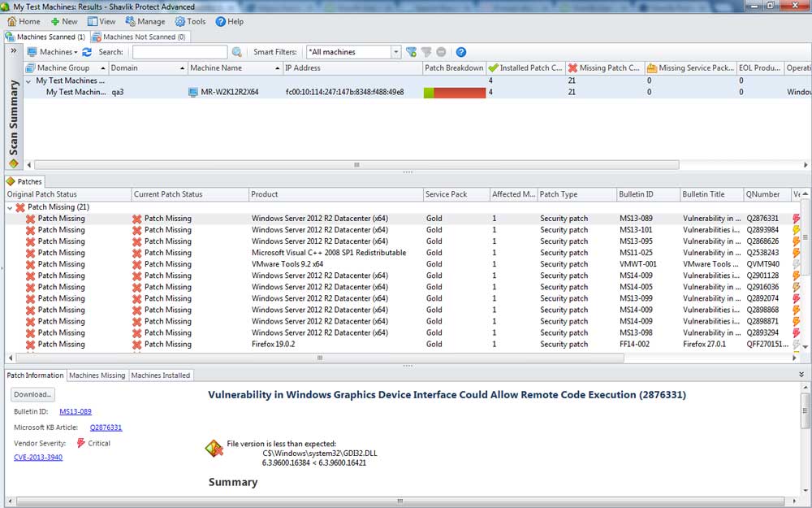Screen dimensions: 812x508
Task: Click the diamond icon below Scan Summary
Action: pyautogui.click(x=14, y=163)
